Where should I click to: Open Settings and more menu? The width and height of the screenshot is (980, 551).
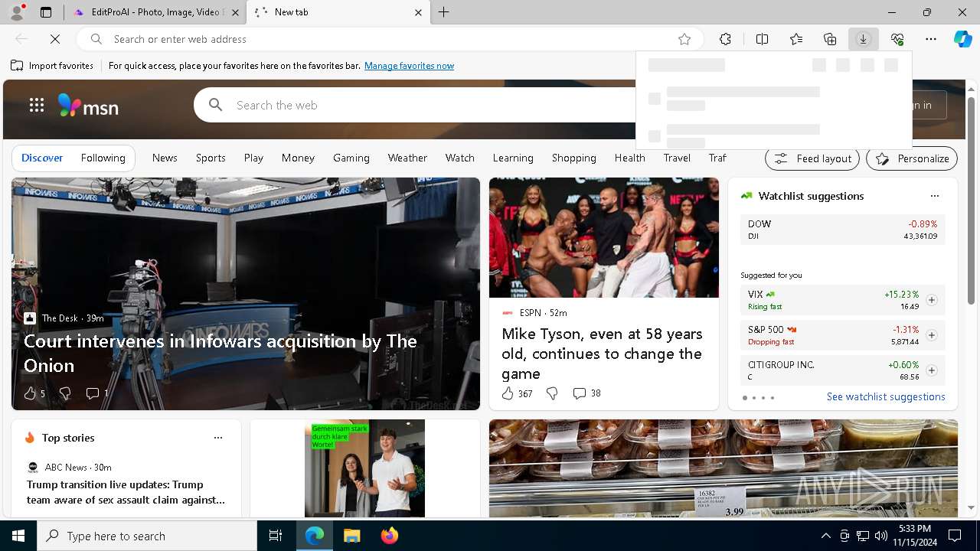pyautogui.click(x=931, y=39)
